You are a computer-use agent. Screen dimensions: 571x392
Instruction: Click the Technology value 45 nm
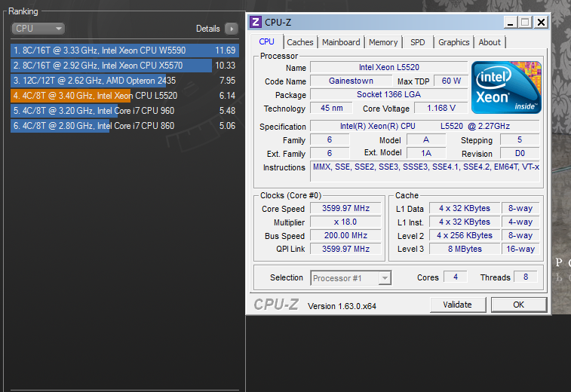(331, 108)
